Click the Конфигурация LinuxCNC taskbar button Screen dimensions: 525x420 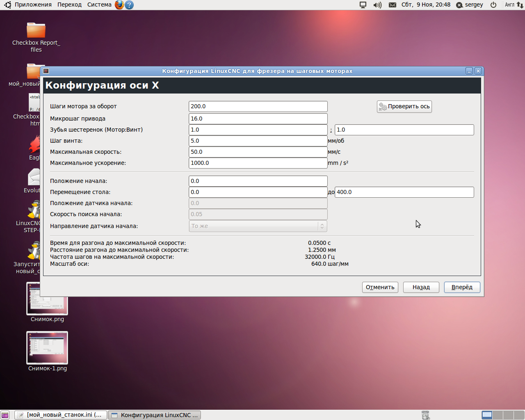(x=155, y=415)
